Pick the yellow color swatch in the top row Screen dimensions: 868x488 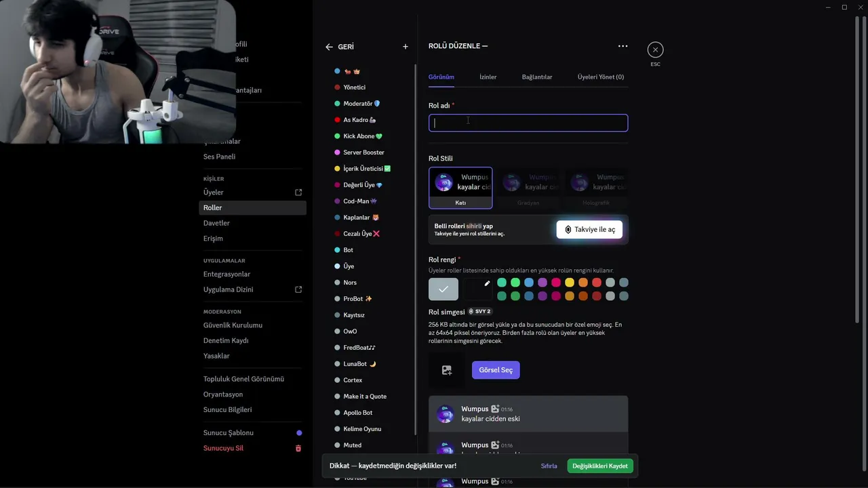click(570, 283)
